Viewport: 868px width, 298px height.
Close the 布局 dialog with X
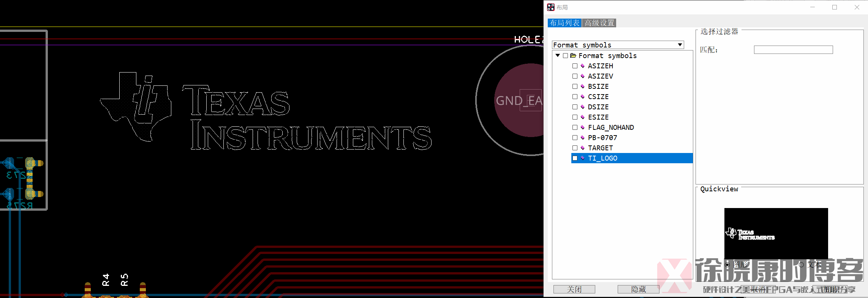[857, 7]
